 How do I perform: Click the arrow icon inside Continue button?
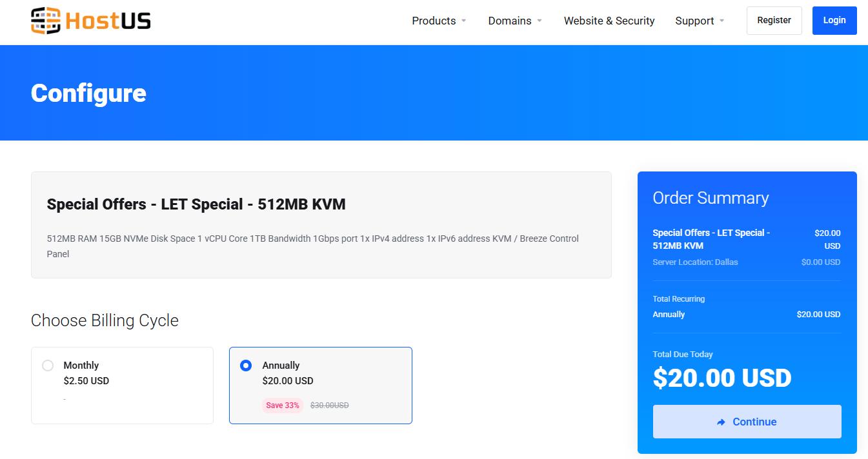coord(722,422)
